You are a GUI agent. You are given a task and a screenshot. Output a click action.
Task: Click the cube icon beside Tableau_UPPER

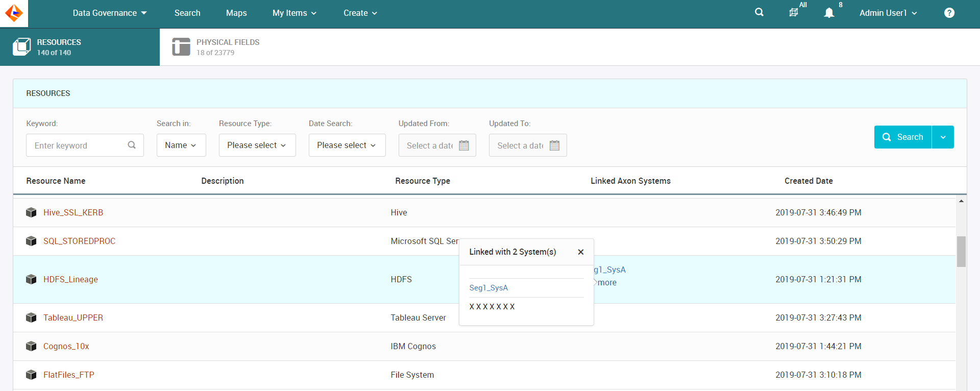pos(31,317)
